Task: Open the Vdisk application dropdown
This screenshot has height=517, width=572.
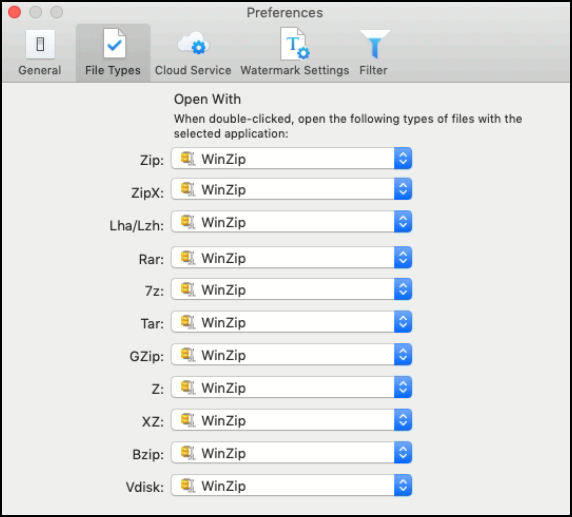Action: pos(291,485)
